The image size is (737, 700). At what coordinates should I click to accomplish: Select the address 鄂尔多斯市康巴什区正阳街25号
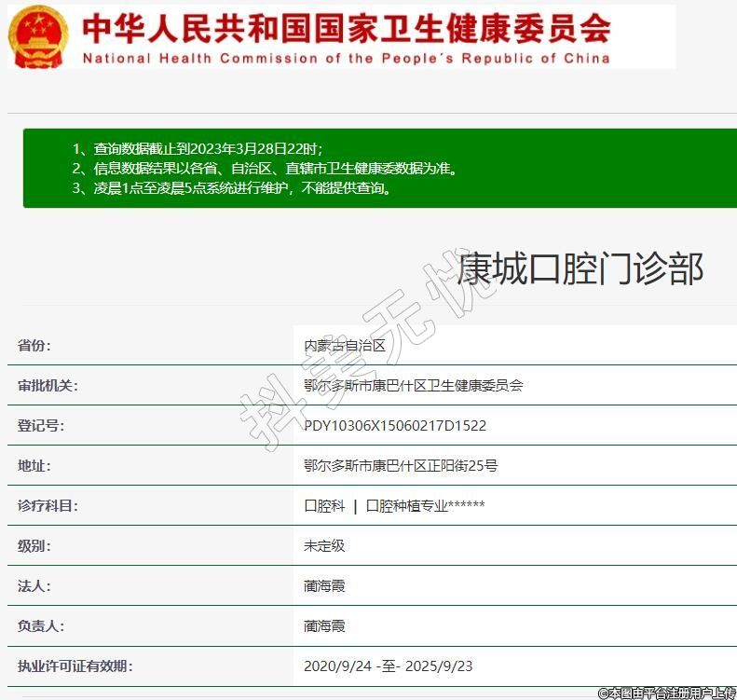point(401,466)
